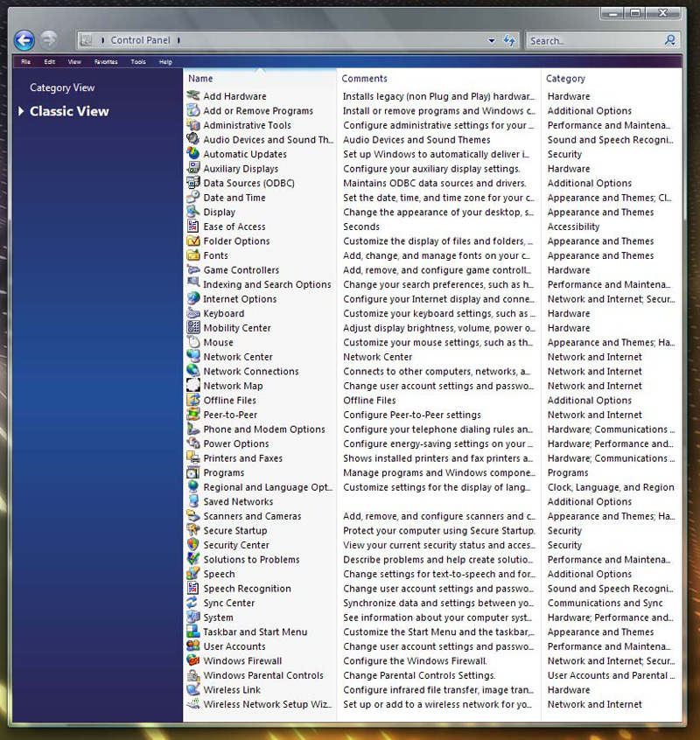
Task: Click the Folder Options icon
Action: click(193, 241)
